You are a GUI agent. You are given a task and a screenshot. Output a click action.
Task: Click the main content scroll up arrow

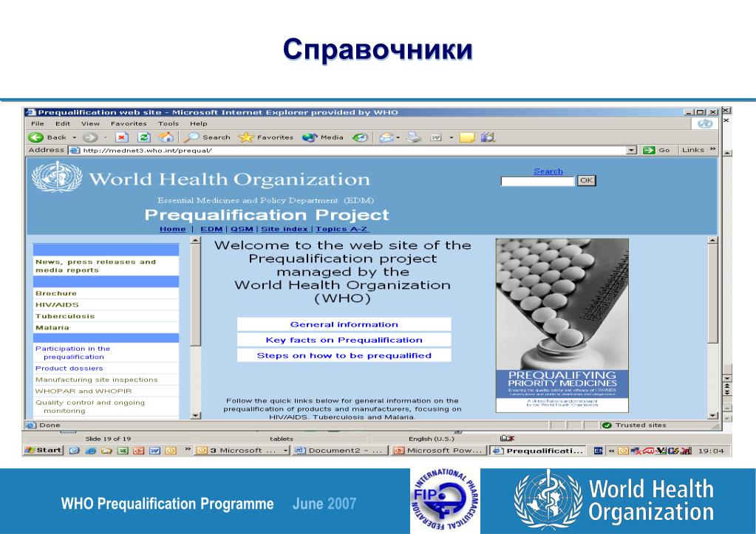[x=713, y=241]
